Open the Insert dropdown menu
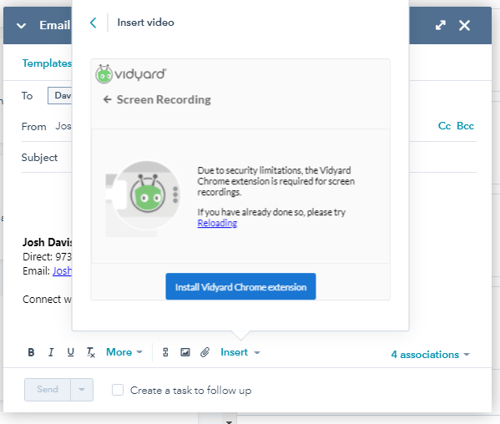 tap(240, 352)
